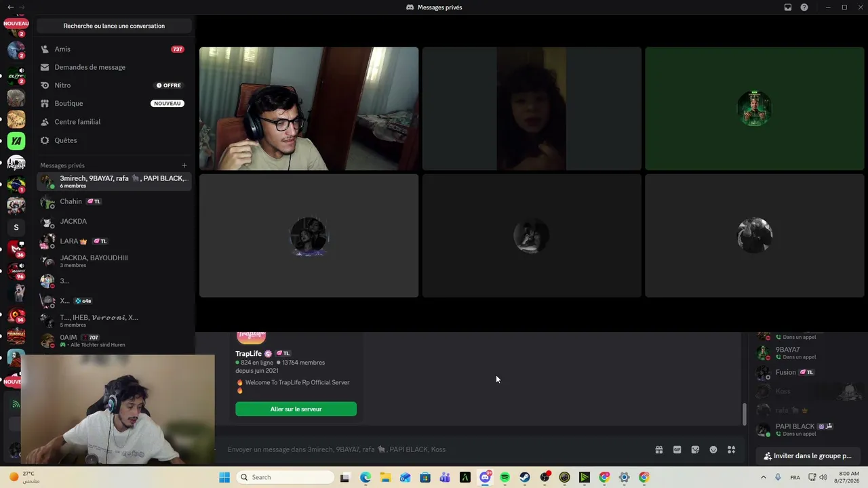This screenshot has width=868, height=488.
Task: Open the Settings gear in the taskbar
Action: click(625, 477)
